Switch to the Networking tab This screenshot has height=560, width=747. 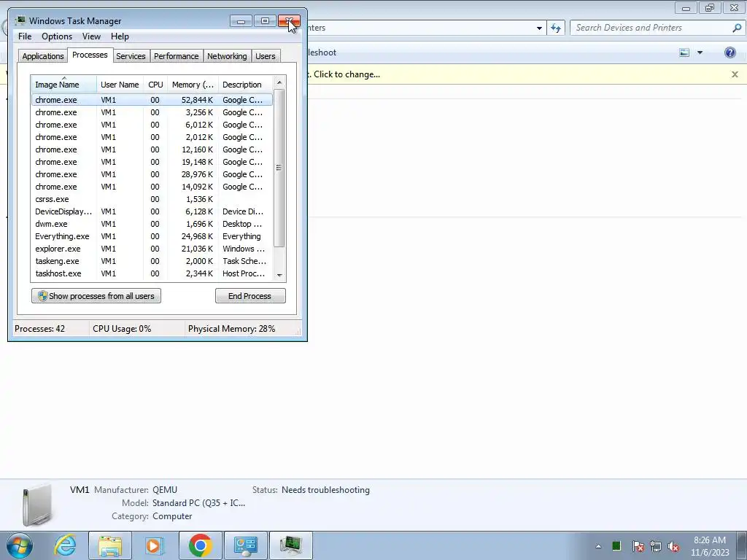coord(227,56)
